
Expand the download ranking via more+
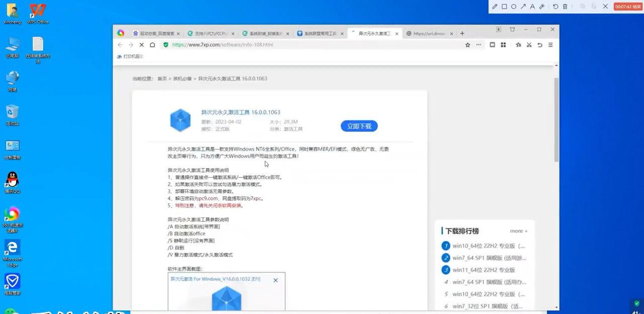[x=518, y=231]
